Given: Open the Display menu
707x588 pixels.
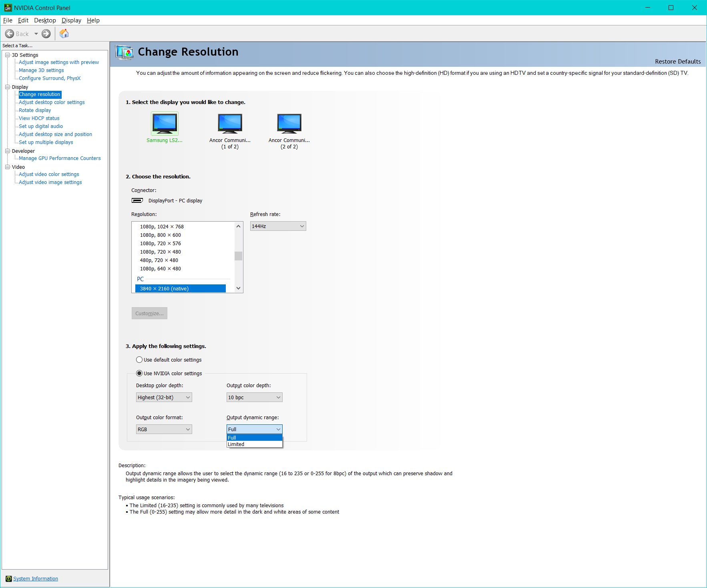Looking at the screenshot, I should pyautogui.click(x=71, y=20).
